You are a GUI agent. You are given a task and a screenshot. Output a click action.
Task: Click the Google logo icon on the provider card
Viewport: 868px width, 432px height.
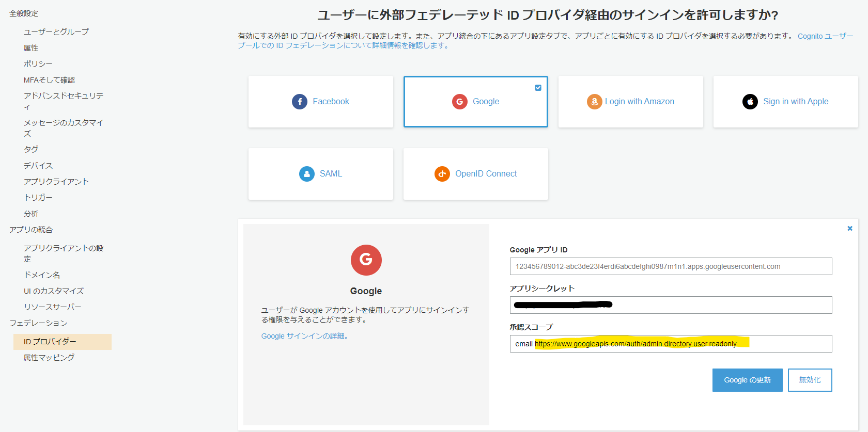tap(460, 102)
